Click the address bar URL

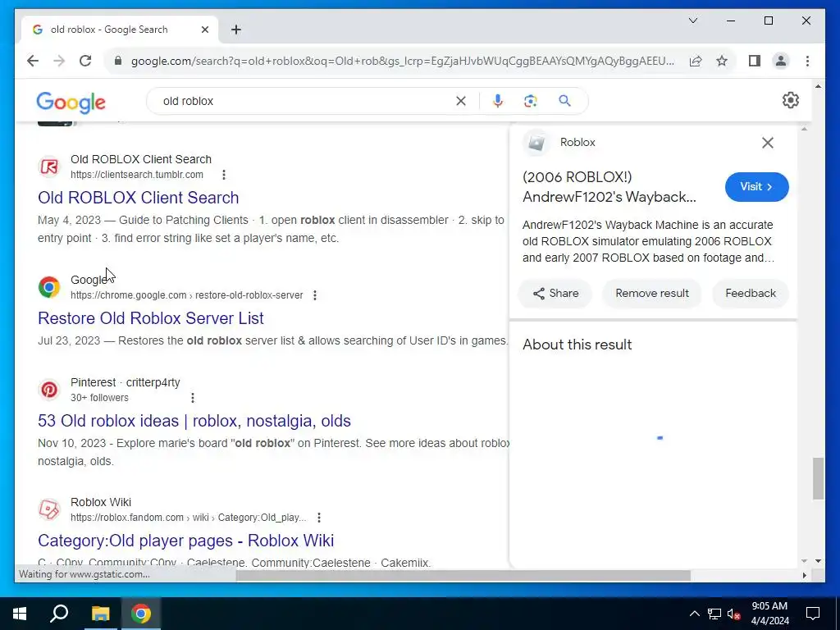402,61
